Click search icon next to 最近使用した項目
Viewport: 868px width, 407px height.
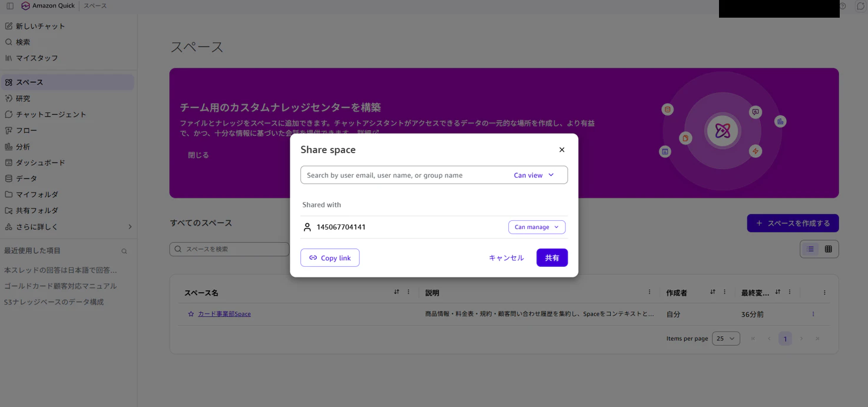pos(124,251)
